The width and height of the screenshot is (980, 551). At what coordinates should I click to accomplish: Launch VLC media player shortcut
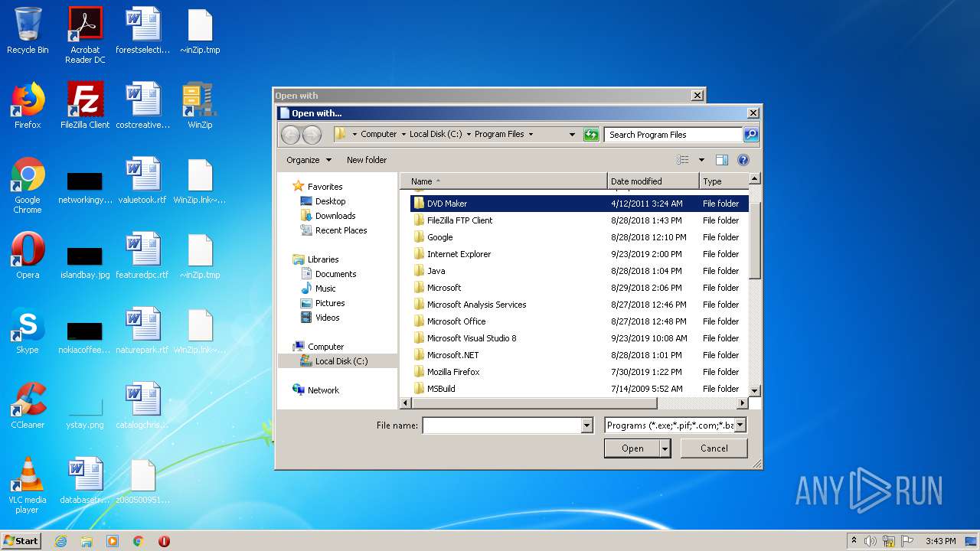point(28,485)
